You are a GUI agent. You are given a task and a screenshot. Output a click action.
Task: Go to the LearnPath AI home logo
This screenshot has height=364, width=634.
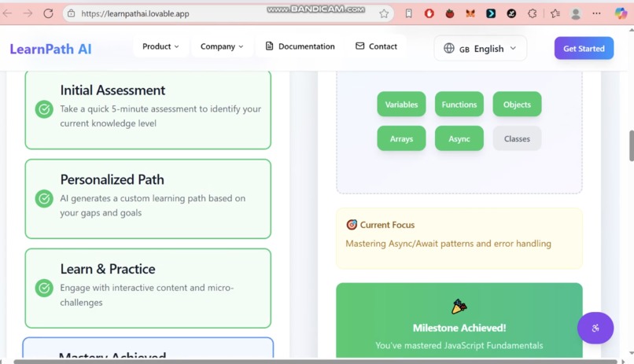[50, 49]
